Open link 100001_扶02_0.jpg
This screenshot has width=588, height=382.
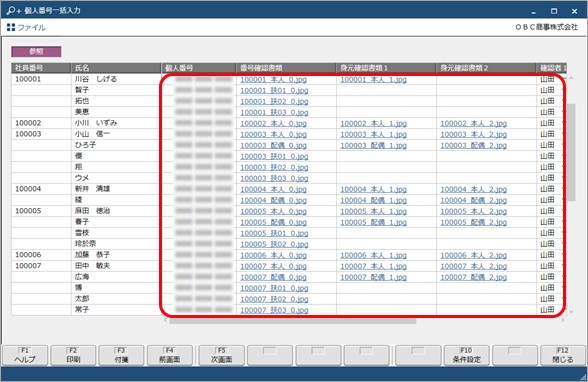click(x=274, y=101)
